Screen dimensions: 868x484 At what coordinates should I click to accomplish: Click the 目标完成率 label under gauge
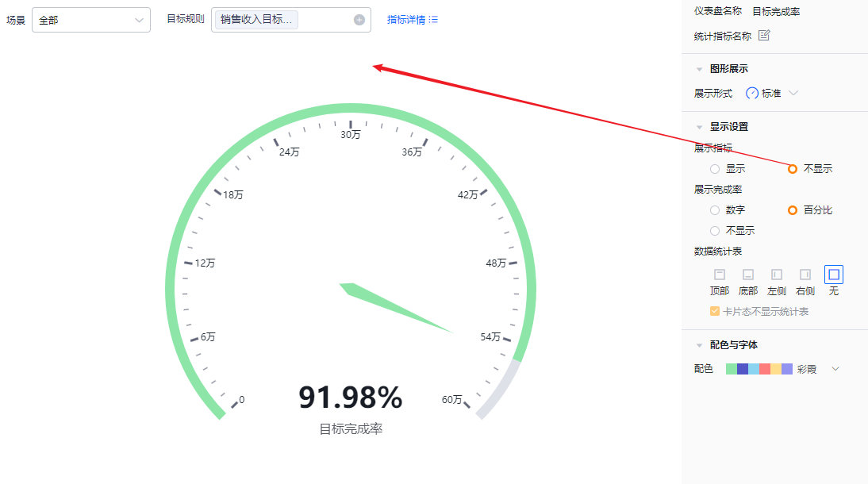(x=351, y=429)
